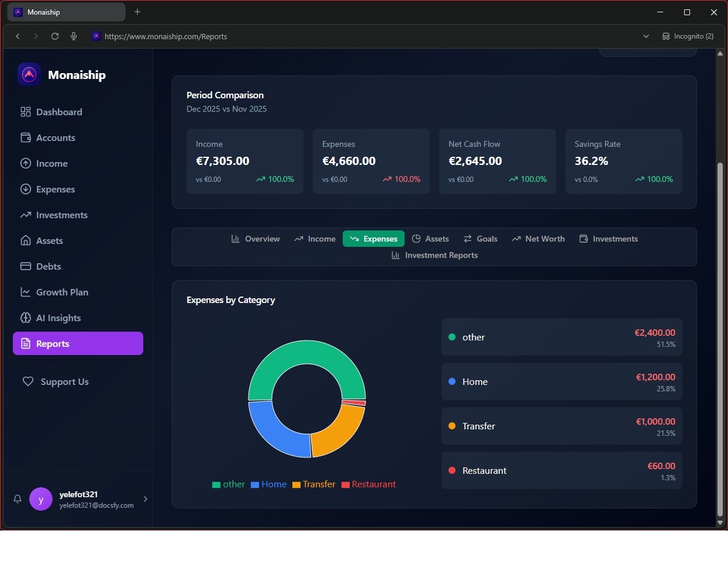Toggle Transfer in the chart legend
This screenshot has height=568, width=728.
(x=314, y=484)
